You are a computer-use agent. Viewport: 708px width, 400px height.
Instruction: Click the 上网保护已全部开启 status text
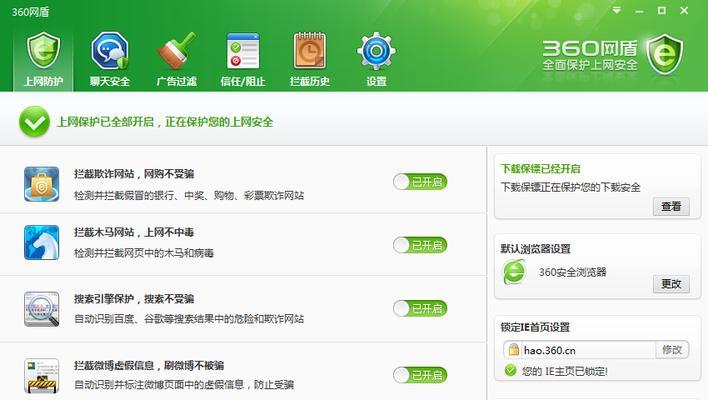[165, 122]
